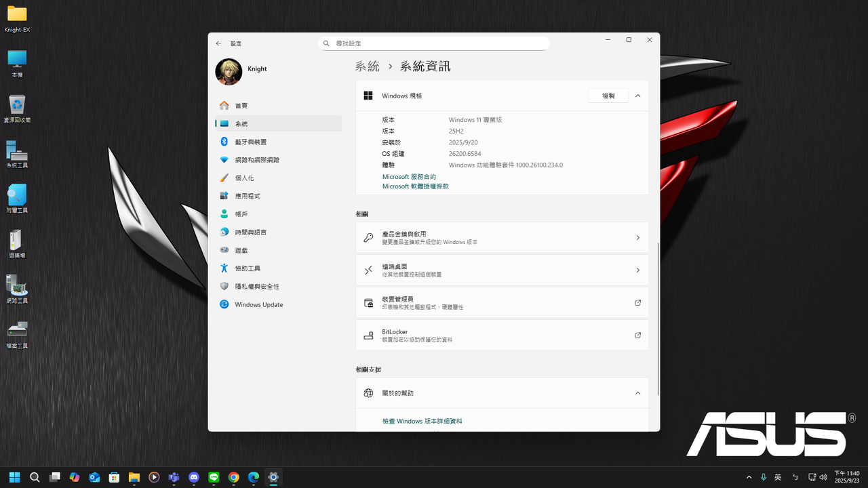Open the Knight-EX desktop folder
Screen dimensions: 868x488
coord(17,19)
